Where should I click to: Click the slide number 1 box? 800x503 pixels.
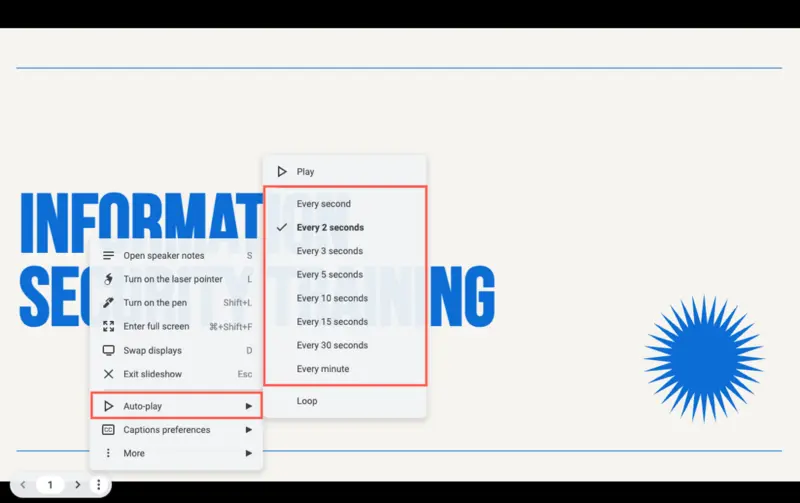click(50, 485)
